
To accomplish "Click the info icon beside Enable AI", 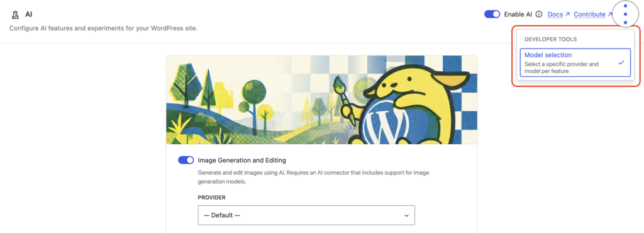I will [539, 14].
